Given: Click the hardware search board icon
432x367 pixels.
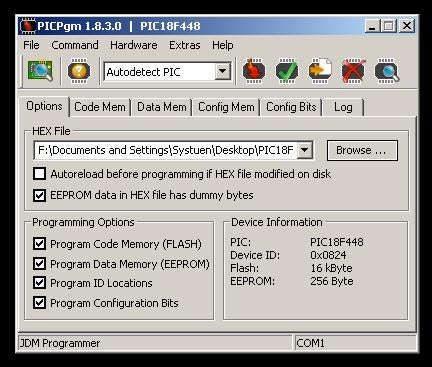Looking at the screenshot, I should click(x=40, y=71).
